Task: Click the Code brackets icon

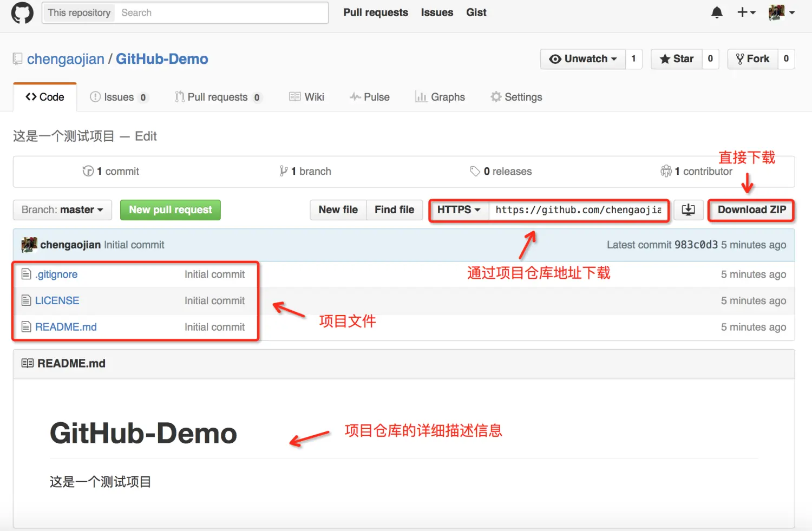Action: pos(31,97)
